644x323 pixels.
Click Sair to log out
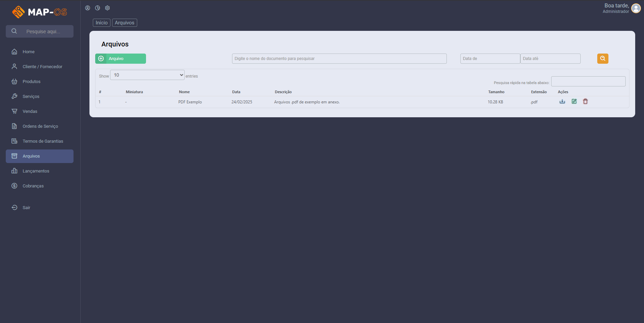click(40, 207)
